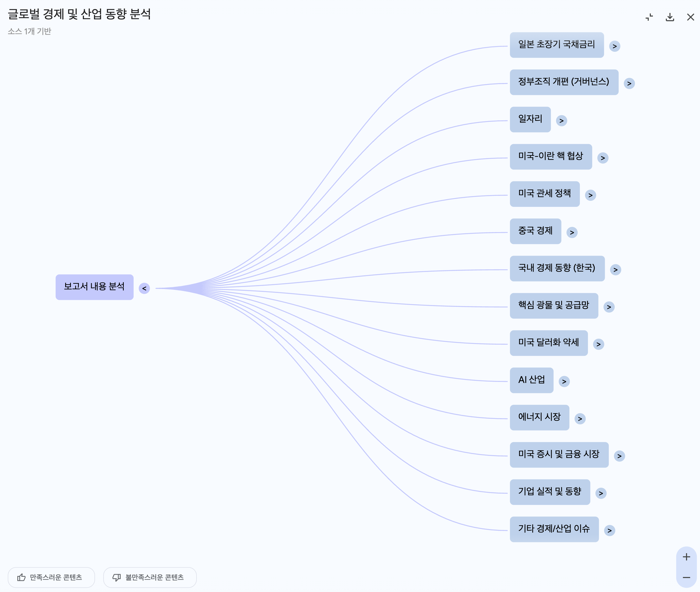Click the collapse mind map view icon
Screen dimensions: 700x592
click(x=649, y=17)
